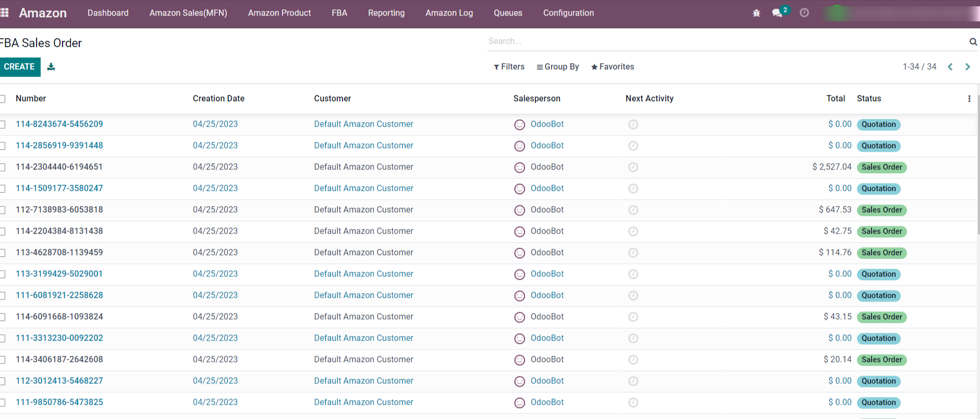Click the export download icon
The width and height of the screenshot is (980, 419).
pyautogui.click(x=51, y=67)
